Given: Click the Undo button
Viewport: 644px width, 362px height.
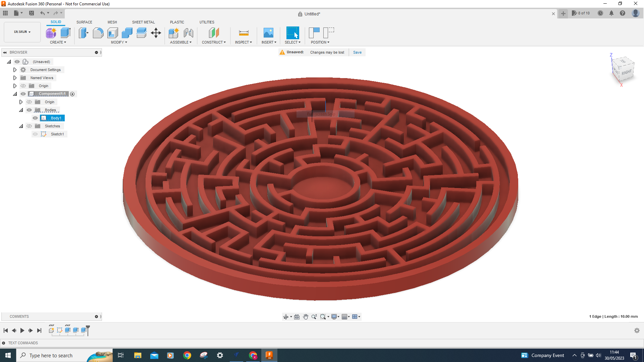Looking at the screenshot, I should (42, 13).
